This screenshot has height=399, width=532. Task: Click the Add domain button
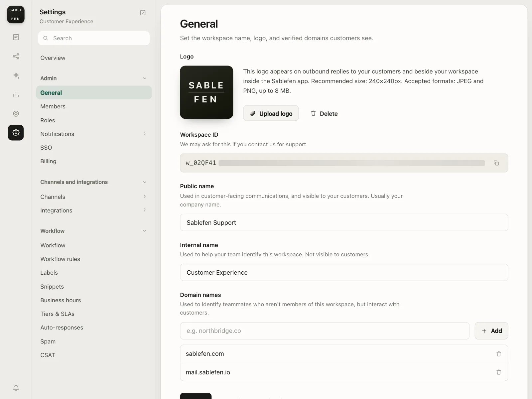(x=491, y=331)
